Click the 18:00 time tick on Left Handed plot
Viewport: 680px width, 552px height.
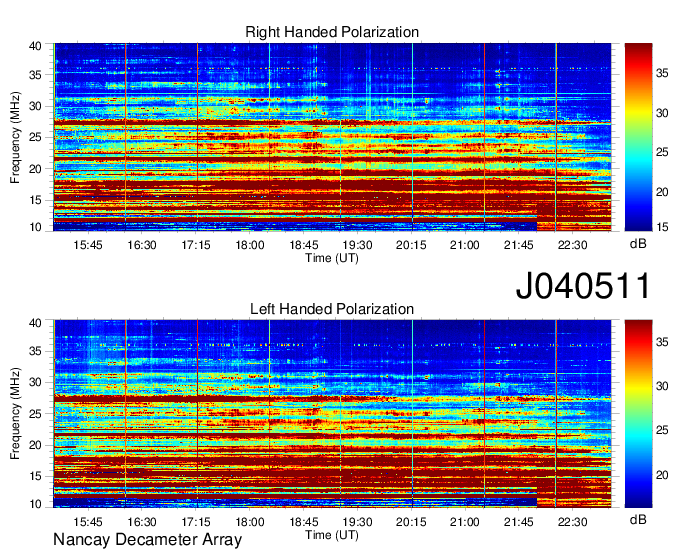point(250,522)
